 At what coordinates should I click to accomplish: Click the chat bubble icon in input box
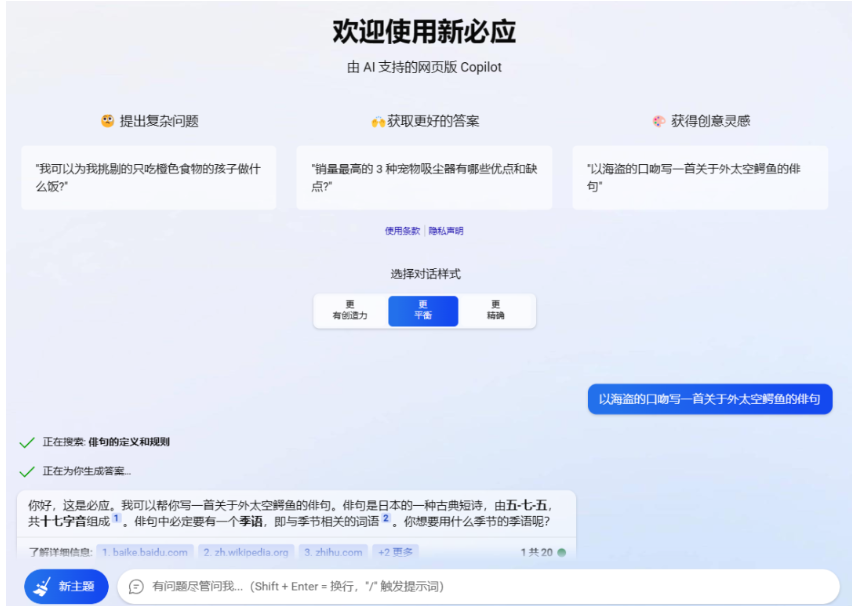136,587
